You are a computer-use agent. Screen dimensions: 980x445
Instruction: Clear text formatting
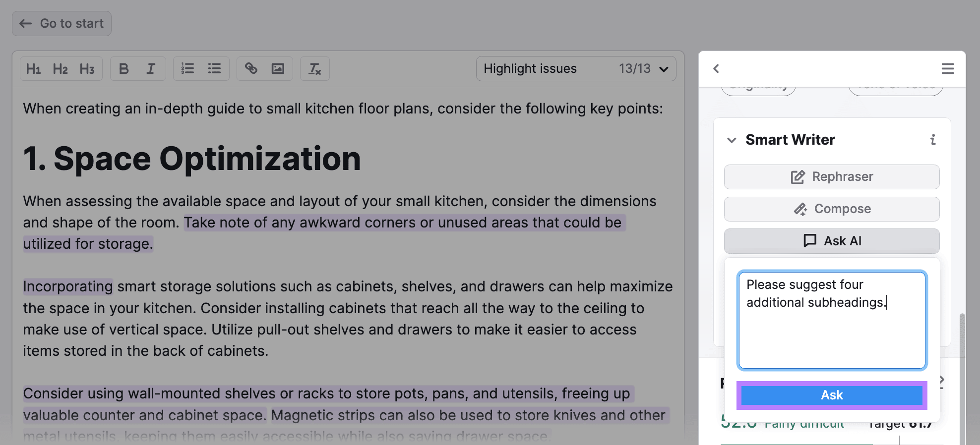pos(315,69)
